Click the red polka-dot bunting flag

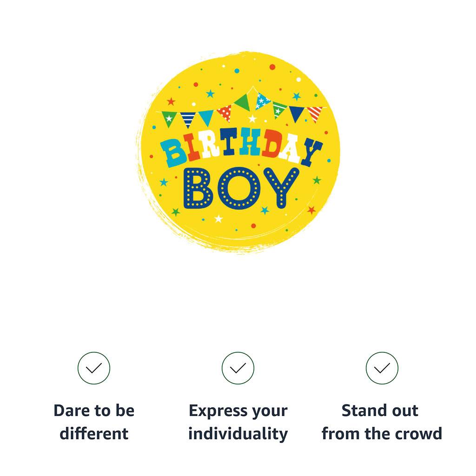(225, 112)
